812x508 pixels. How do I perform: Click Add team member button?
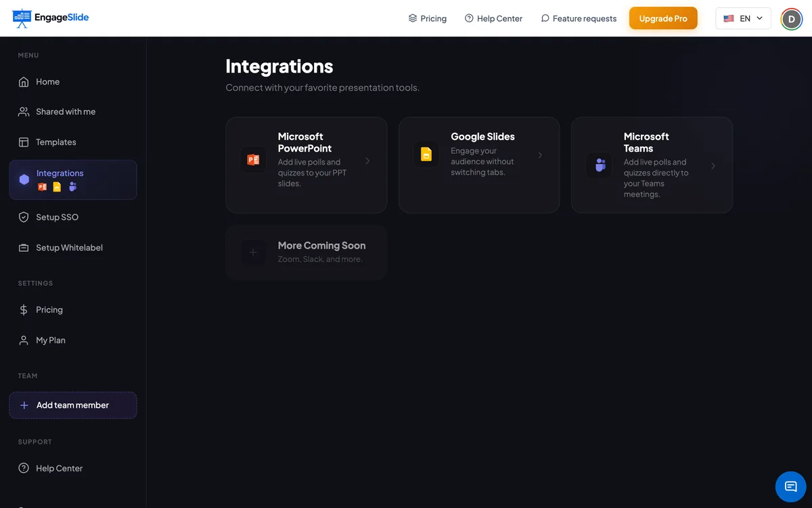(73, 405)
